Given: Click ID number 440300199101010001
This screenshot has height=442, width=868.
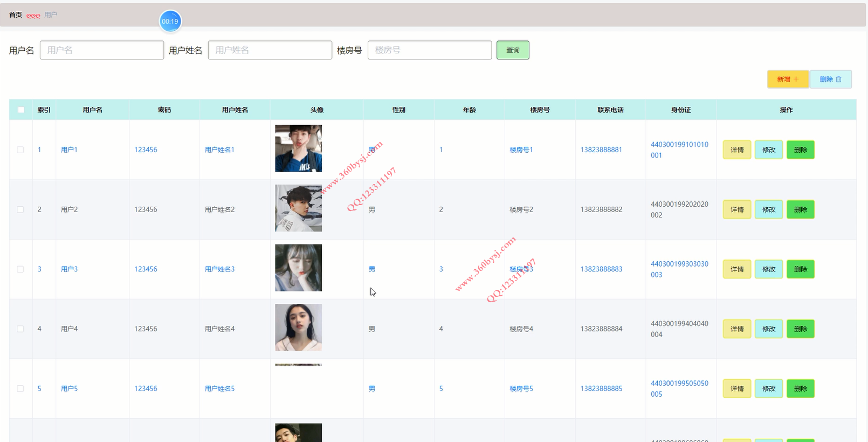Looking at the screenshot, I should [679, 150].
